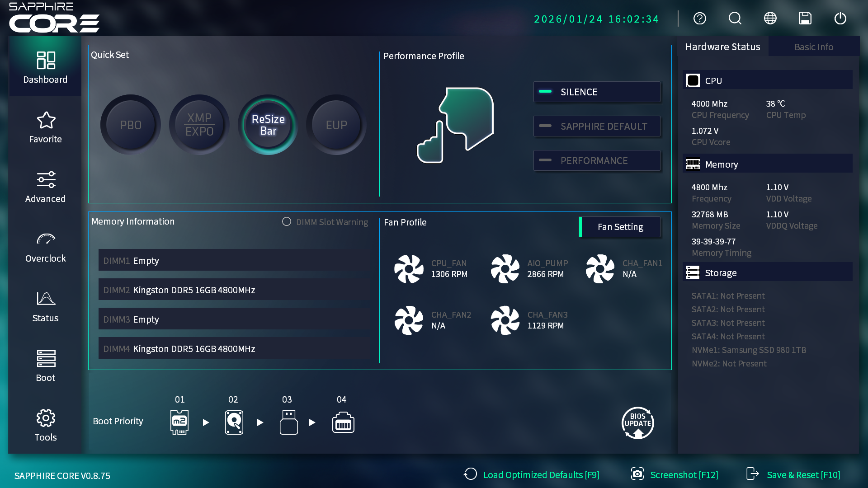The image size is (868, 488).
Task: Select the DIMM Slot Warning radio button
Action: click(x=287, y=222)
